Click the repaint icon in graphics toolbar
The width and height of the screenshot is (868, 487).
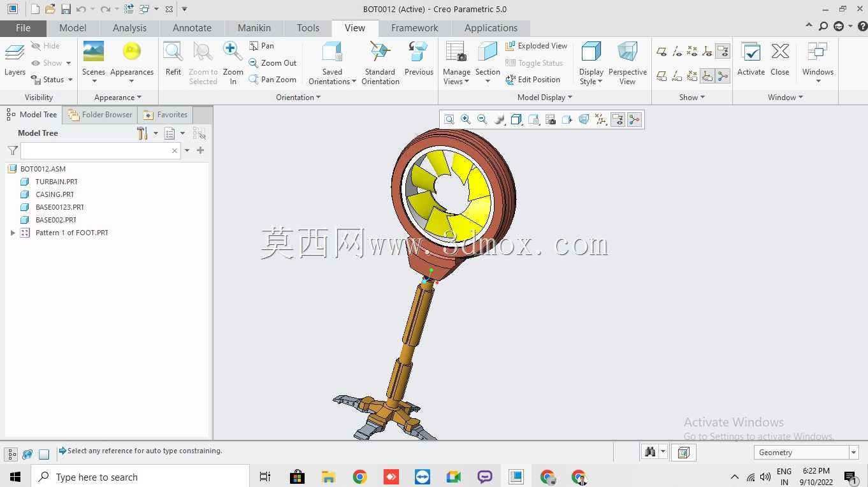click(500, 119)
